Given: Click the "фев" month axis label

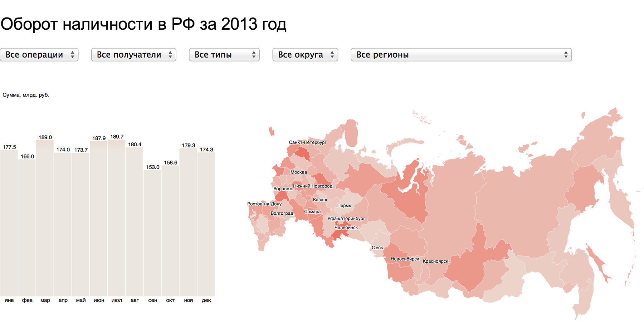Looking at the screenshot, I should tap(27, 300).
